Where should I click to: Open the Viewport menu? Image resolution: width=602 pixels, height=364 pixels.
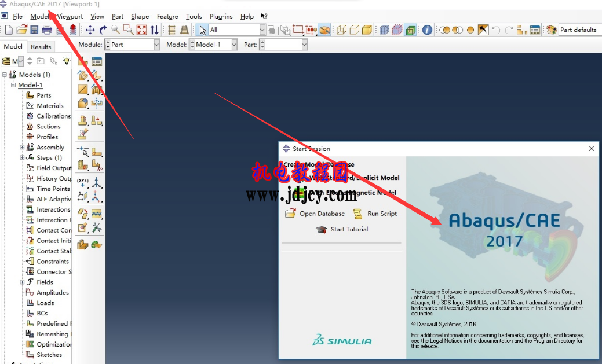coord(70,16)
